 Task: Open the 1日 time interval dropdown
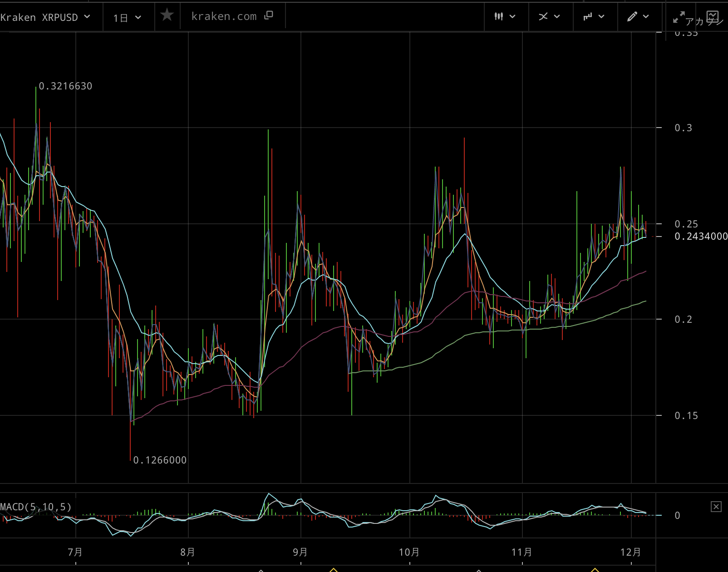tap(128, 18)
